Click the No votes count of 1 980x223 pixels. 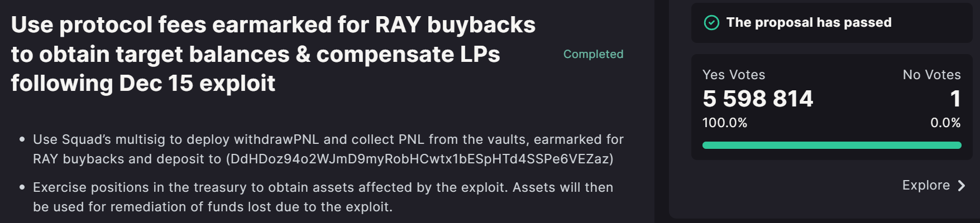955,99
